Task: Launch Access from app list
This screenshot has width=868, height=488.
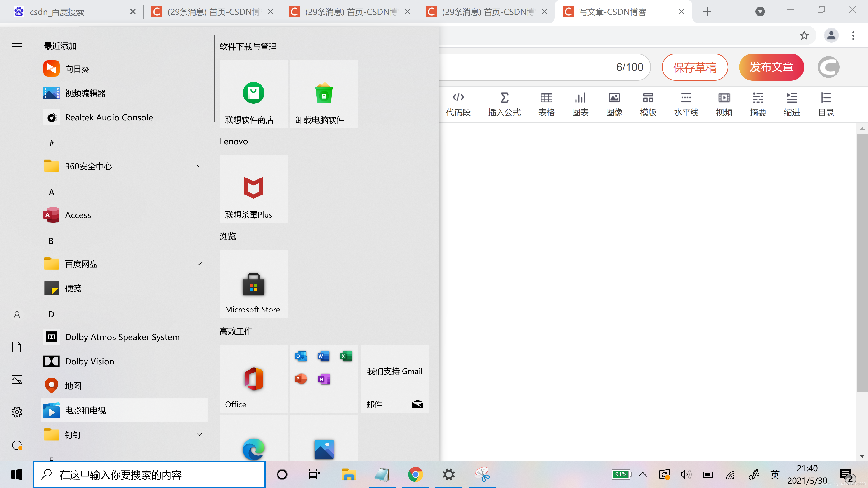Action: 124,215
